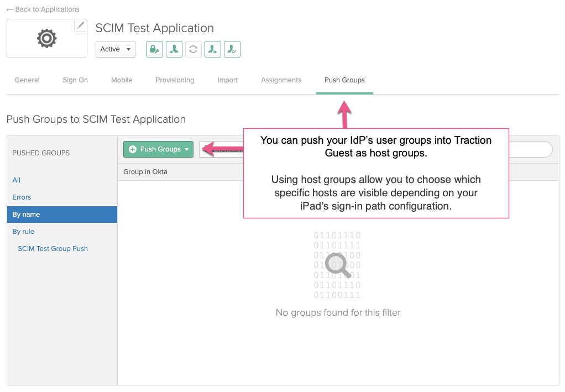Expand the Push Groups dropdown arrow
565x392 pixels.
coord(186,149)
